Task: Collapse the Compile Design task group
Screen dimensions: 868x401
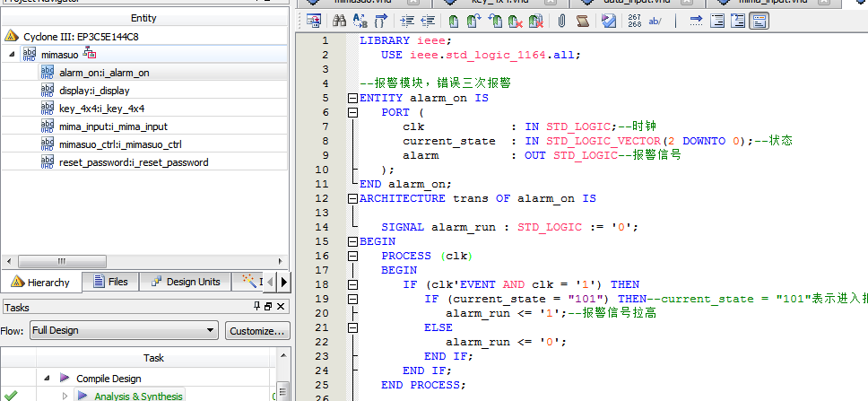Action: (47, 379)
